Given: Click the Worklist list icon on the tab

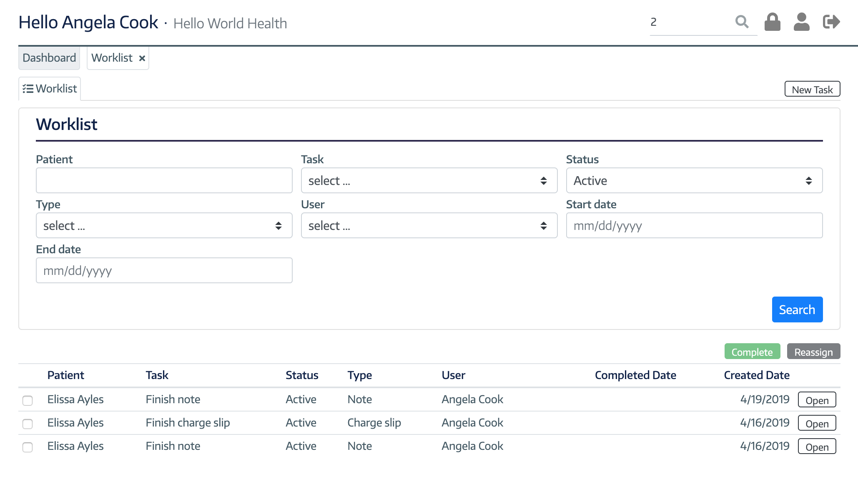Looking at the screenshot, I should 28,88.
